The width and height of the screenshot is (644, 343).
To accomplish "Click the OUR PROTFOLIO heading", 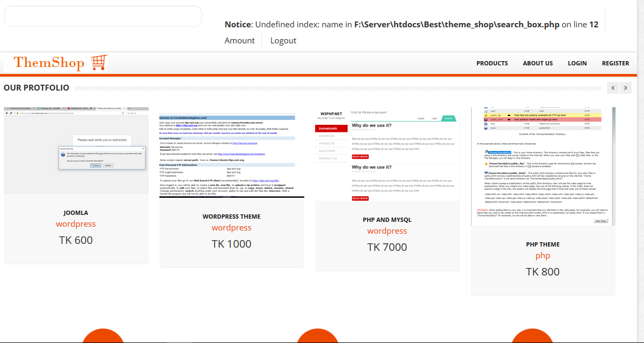I will tap(36, 88).
